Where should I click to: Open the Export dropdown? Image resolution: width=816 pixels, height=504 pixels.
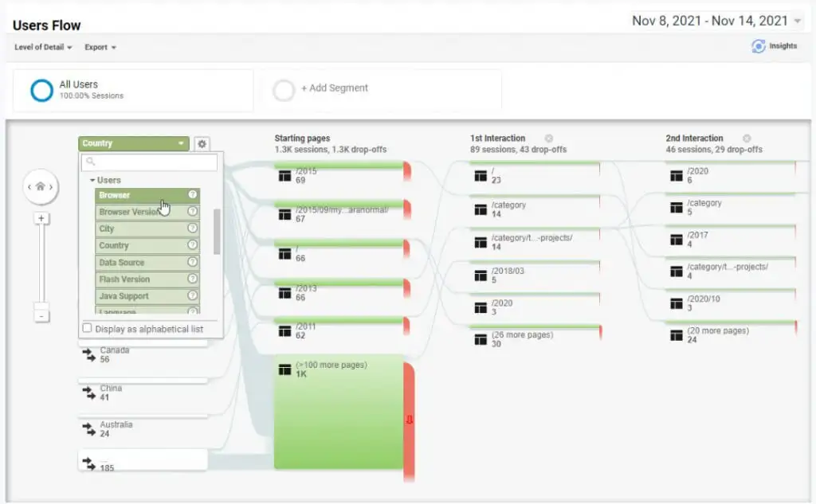[x=100, y=47]
